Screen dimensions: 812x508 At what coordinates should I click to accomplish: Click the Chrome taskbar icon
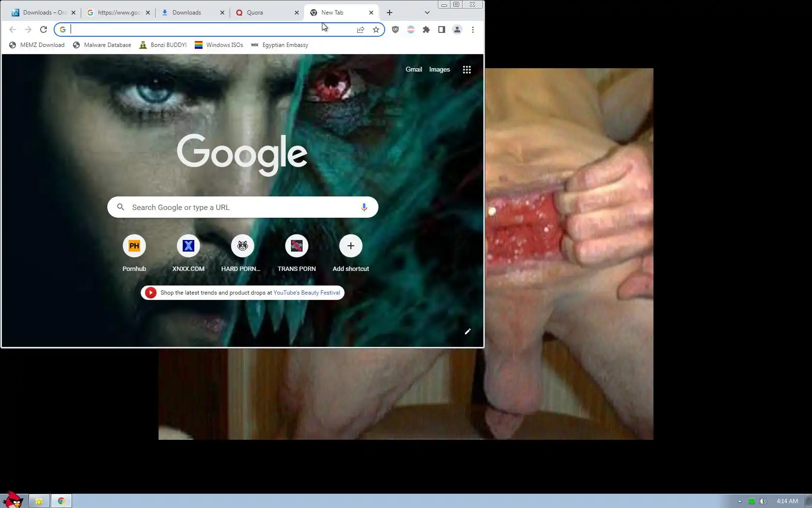[x=61, y=501]
